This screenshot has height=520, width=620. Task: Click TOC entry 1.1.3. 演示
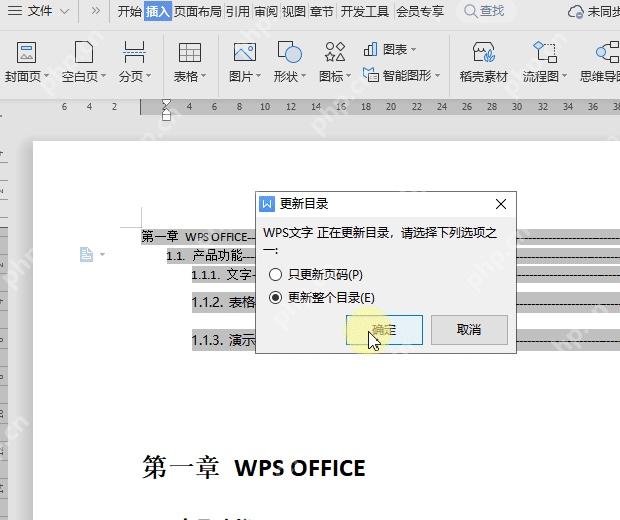point(224,340)
